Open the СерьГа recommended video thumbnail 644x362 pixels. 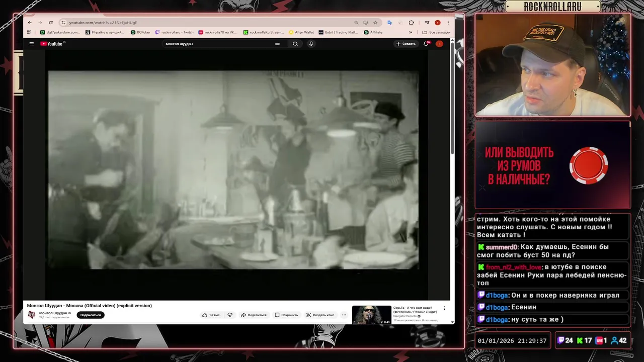tap(372, 315)
